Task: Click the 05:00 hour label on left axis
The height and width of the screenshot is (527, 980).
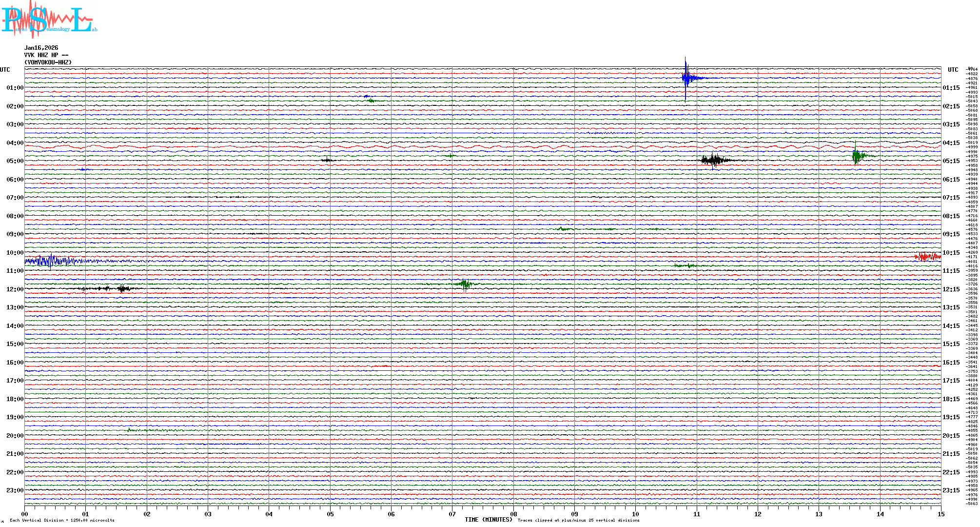Action: tap(15, 161)
